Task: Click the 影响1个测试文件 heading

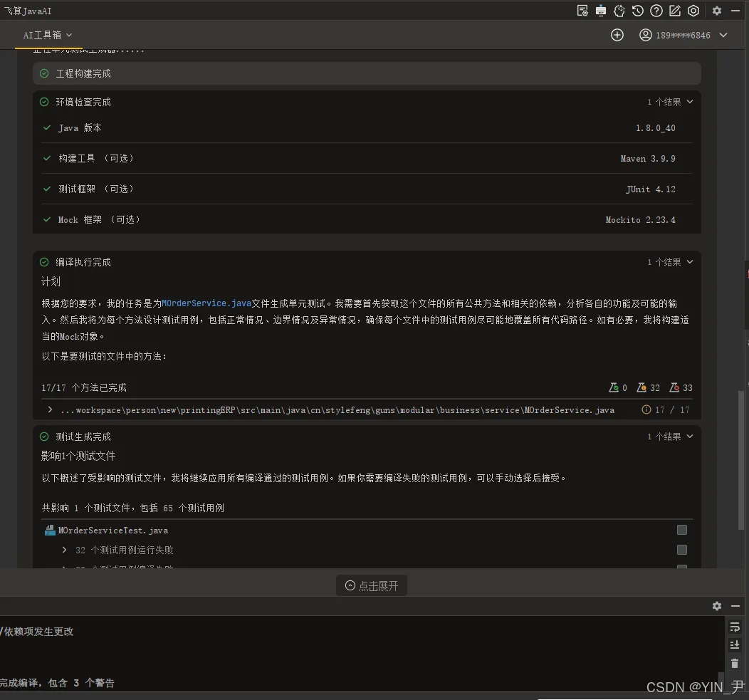Action: pos(78,456)
